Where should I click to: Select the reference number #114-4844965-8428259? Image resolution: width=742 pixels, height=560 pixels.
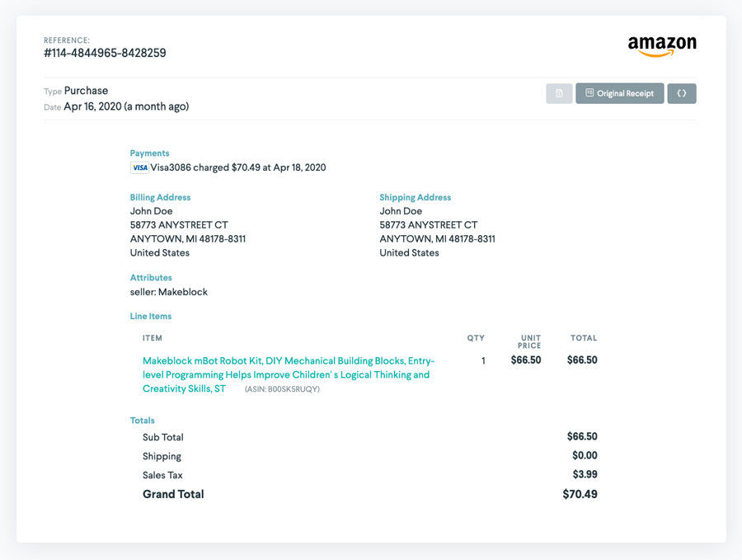105,53
